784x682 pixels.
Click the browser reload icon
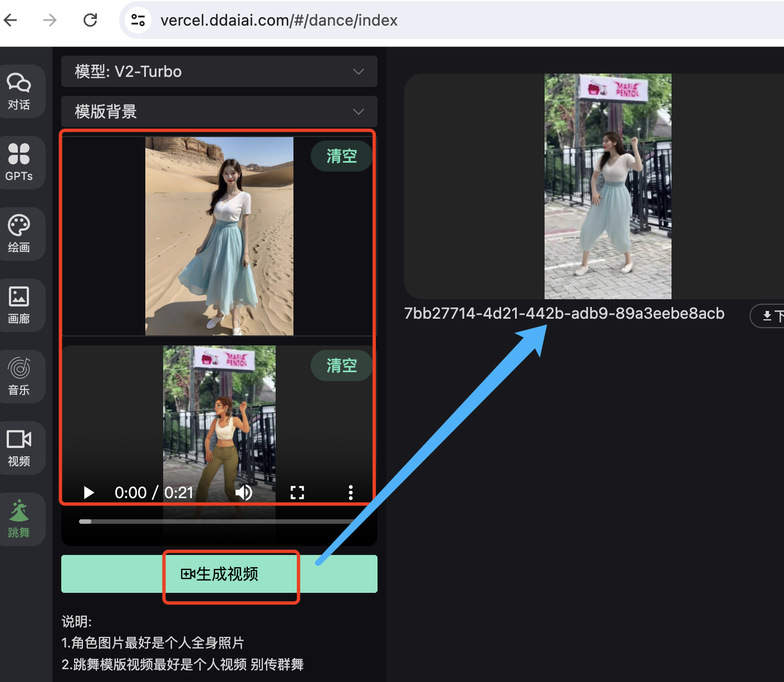(90, 21)
